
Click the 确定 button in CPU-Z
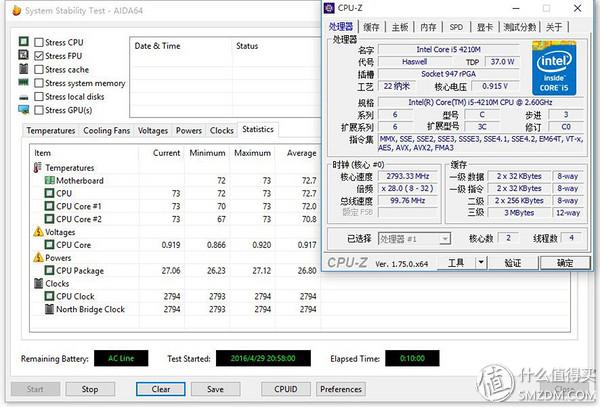(x=565, y=263)
